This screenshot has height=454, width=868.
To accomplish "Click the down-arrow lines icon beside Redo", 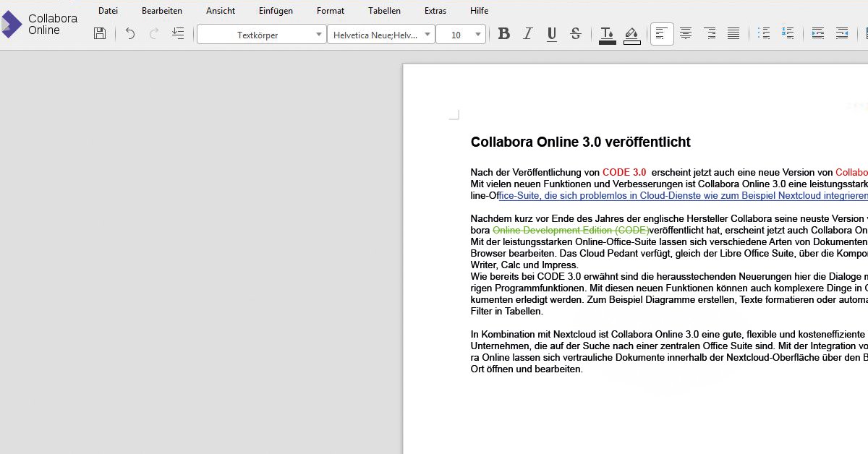I will pyautogui.click(x=178, y=34).
